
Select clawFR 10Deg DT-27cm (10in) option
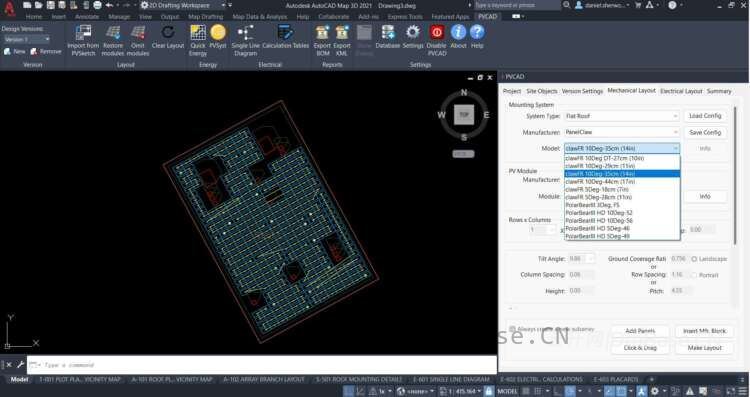pos(622,158)
